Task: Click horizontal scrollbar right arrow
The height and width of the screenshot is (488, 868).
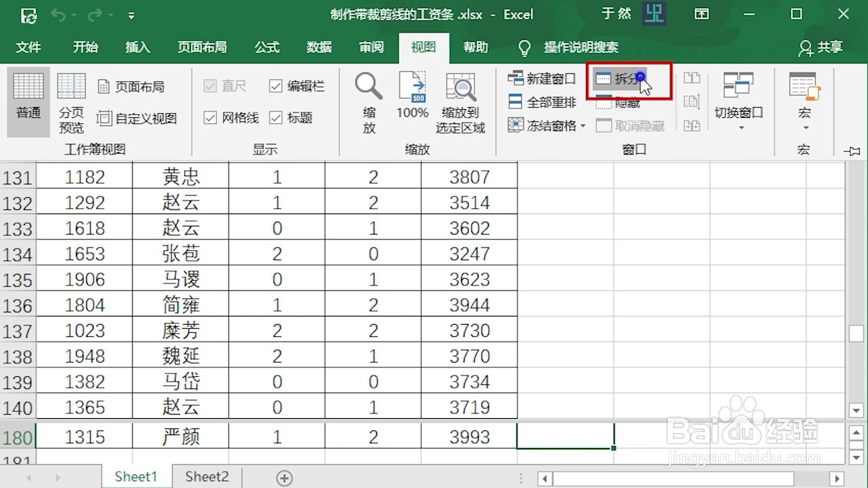Action: (837, 479)
